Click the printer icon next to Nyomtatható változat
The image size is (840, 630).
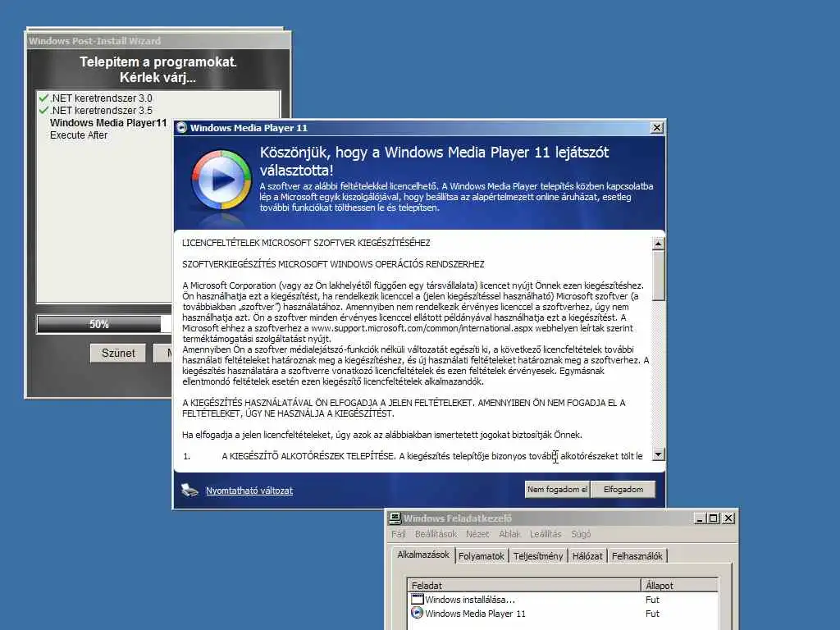pyautogui.click(x=189, y=490)
